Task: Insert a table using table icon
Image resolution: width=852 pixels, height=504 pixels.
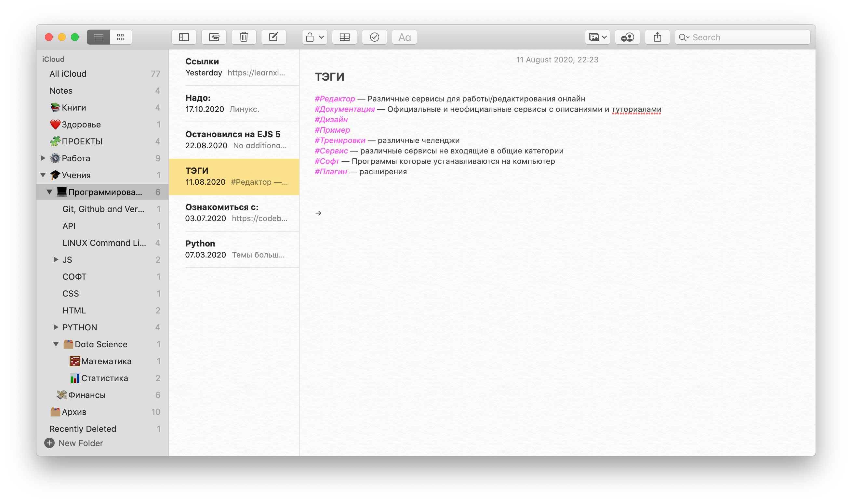Action: (344, 37)
